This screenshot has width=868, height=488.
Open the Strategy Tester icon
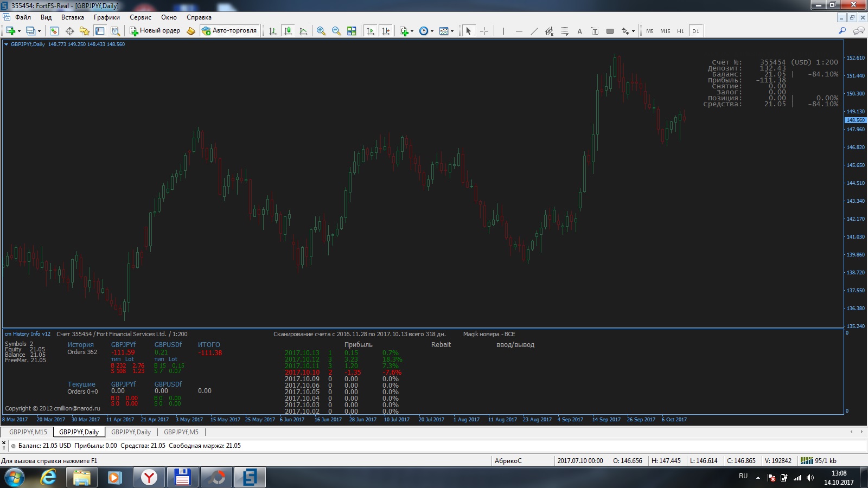click(115, 31)
